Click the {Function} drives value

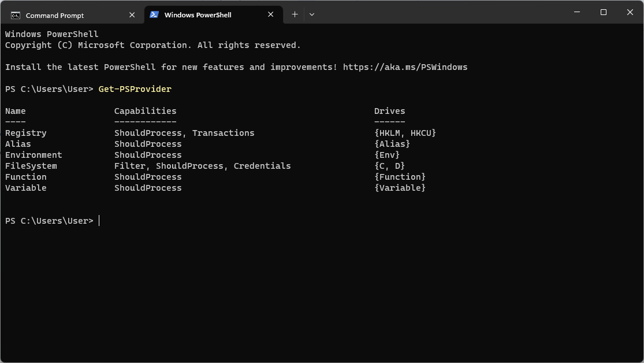pos(400,177)
